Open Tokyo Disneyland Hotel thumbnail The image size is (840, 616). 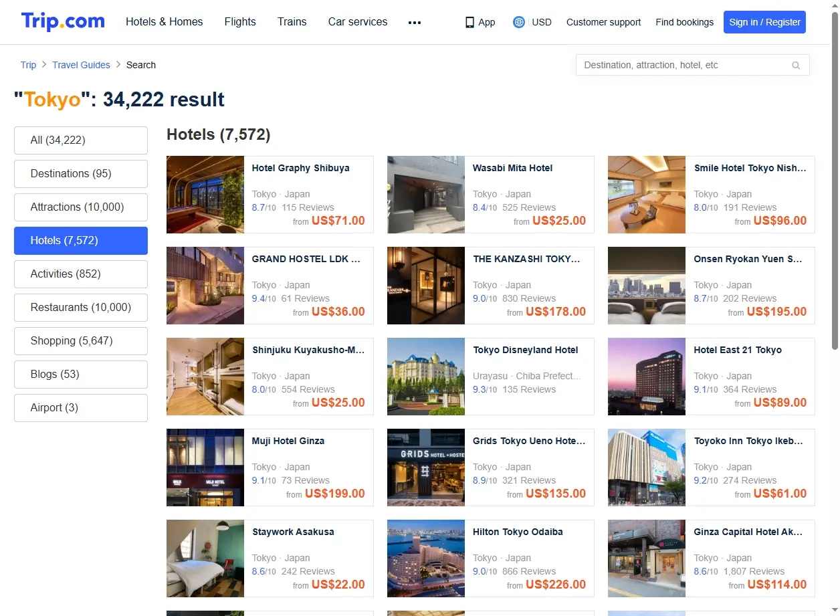(x=426, y=377)
